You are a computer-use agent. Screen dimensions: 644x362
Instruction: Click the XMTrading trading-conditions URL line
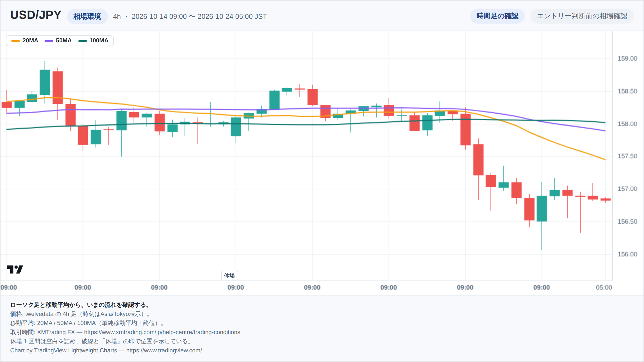point(125,332)
